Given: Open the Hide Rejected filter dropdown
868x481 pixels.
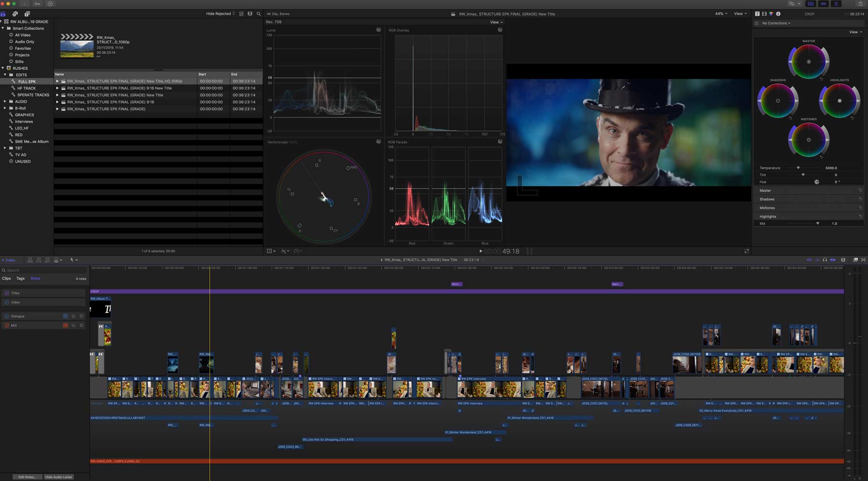Looking at the screenshot, I should (220, 13).
